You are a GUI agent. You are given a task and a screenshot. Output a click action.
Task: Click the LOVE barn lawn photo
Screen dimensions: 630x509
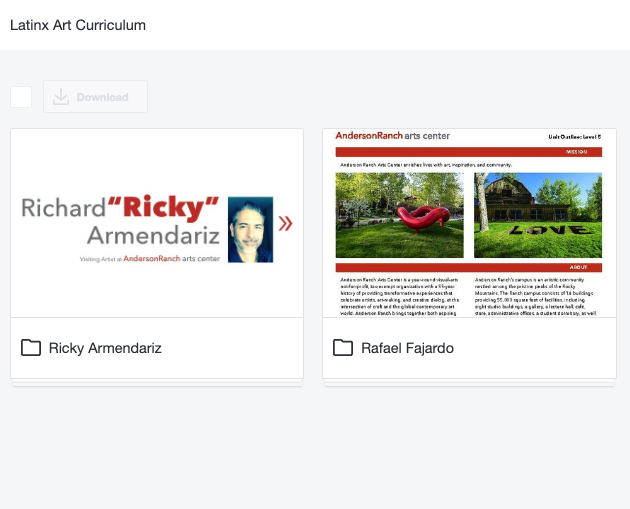coord(538,215)
